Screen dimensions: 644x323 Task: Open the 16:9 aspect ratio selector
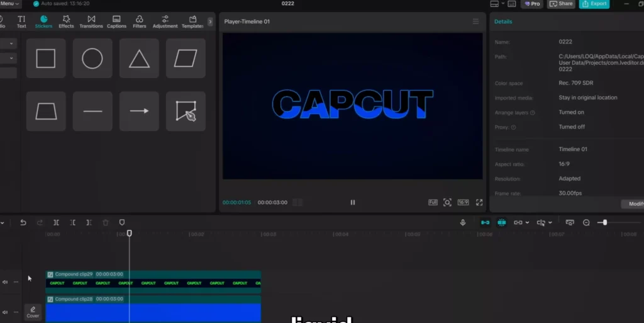(464, 202)
